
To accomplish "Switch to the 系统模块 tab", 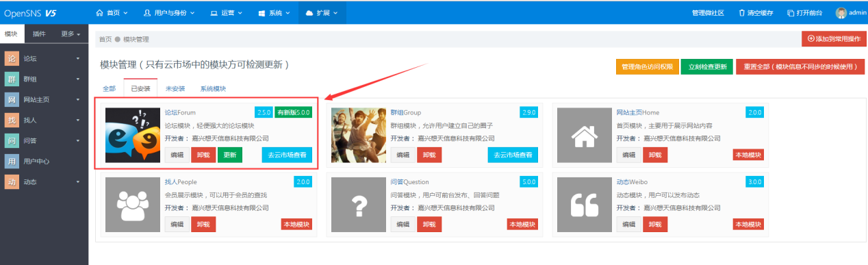I will tap(213, 89).
